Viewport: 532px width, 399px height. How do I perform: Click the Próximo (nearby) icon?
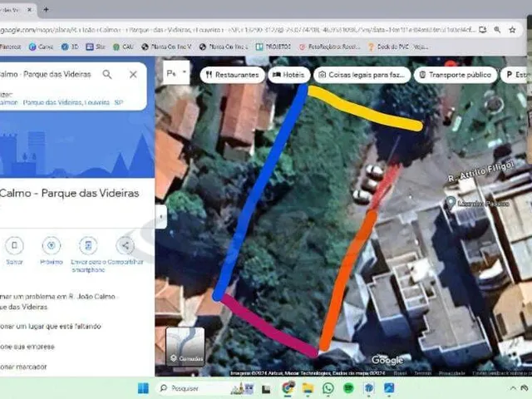(52, 245)
